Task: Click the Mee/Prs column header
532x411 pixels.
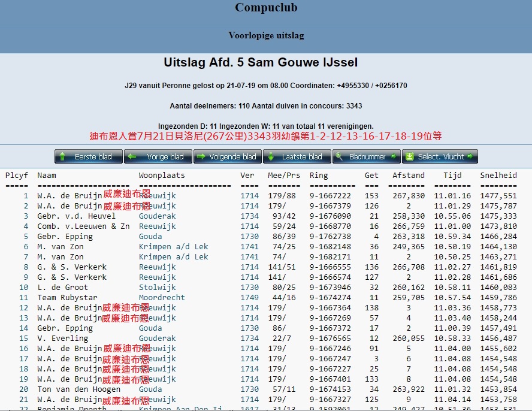Action: coord(284,176)
